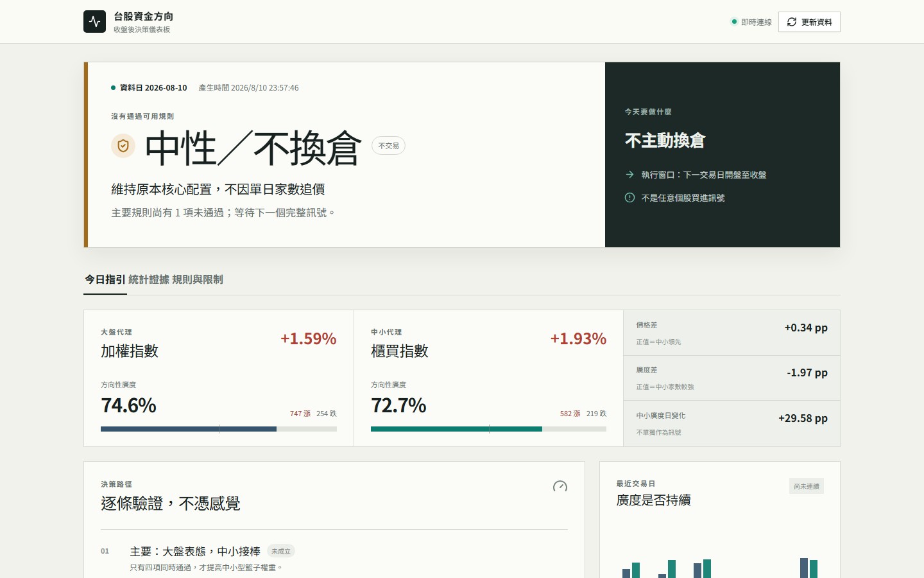This screenshot has width=924, height=578.
Task: Click the green status dot beside 即時連線
Action: tap(734, 22)
